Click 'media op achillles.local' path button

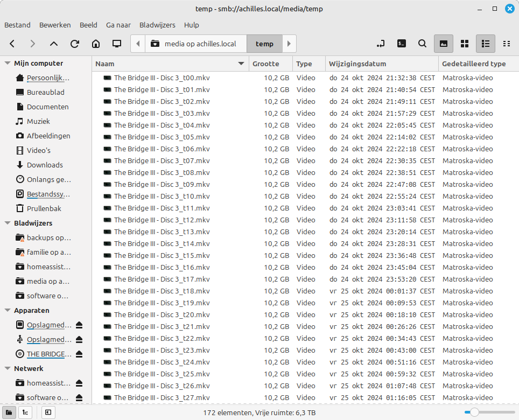click(x=196, y=44)
